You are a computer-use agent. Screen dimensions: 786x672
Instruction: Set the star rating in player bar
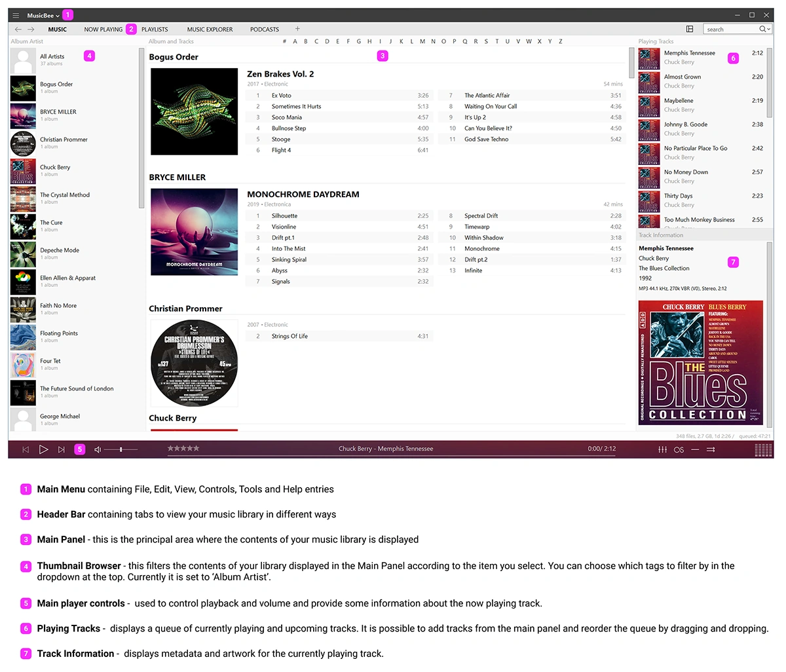coord(183,449)
